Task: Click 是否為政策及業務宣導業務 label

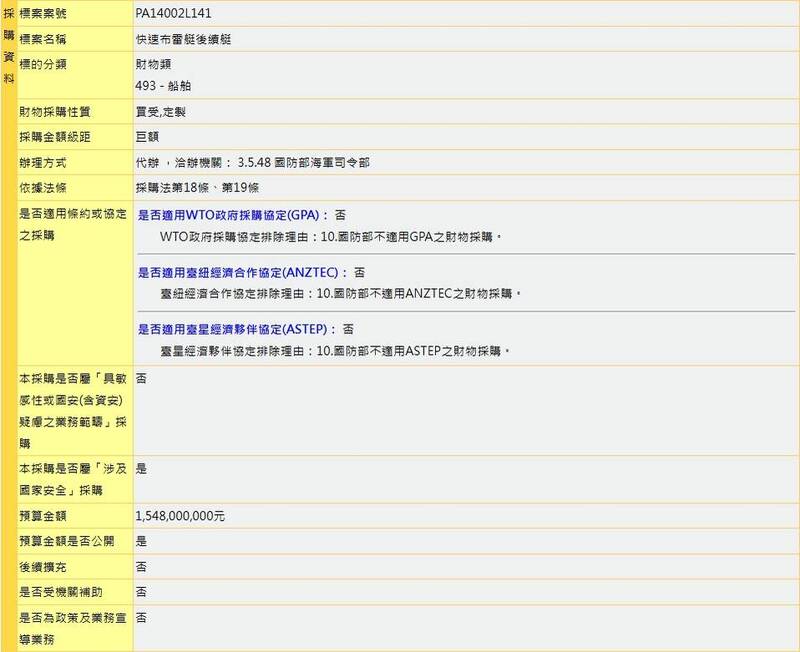Action: coord(73,629)
